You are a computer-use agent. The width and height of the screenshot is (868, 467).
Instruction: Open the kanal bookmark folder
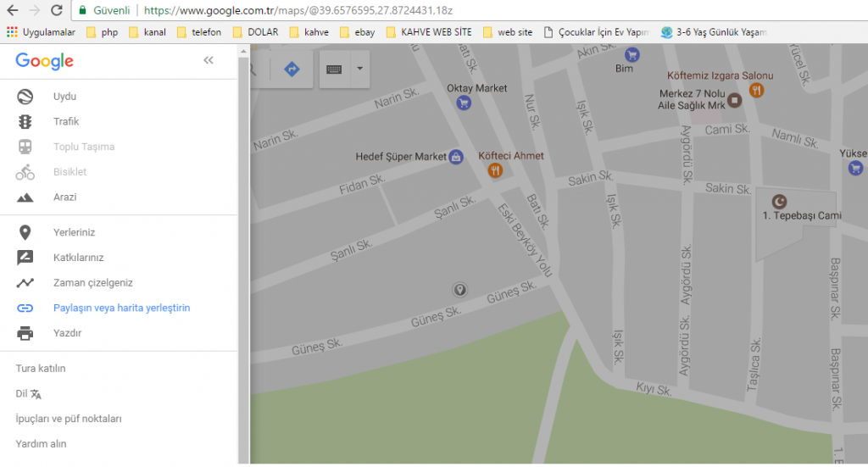click(147, 32)
